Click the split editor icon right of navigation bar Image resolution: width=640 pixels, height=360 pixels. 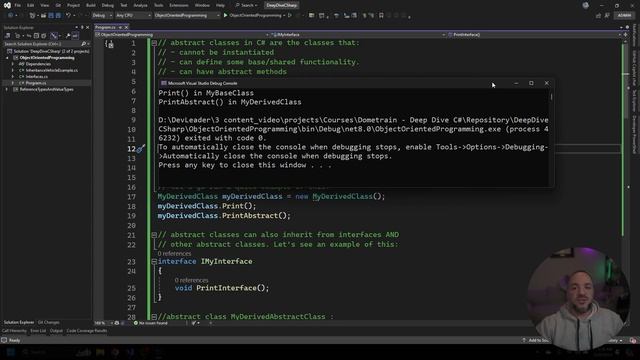625,35
